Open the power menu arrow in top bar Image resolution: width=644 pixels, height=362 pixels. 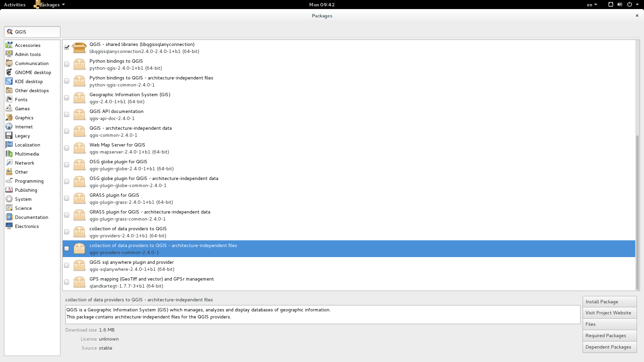(x=637, y=4)
